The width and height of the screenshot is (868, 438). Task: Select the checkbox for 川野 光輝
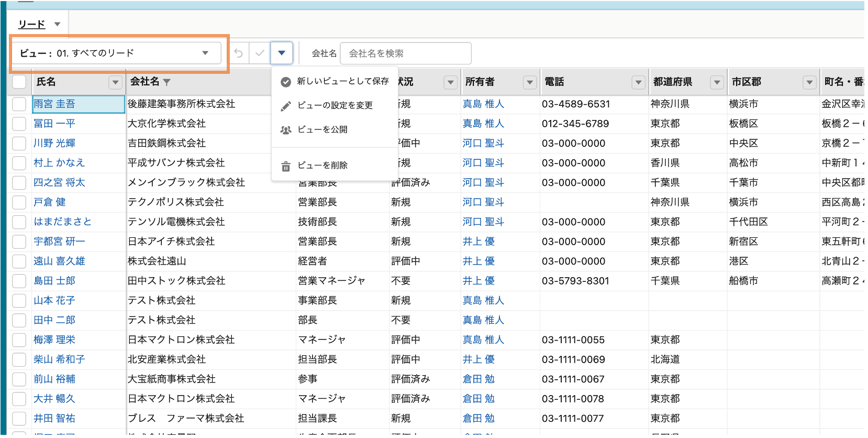[x=19, y=144]
